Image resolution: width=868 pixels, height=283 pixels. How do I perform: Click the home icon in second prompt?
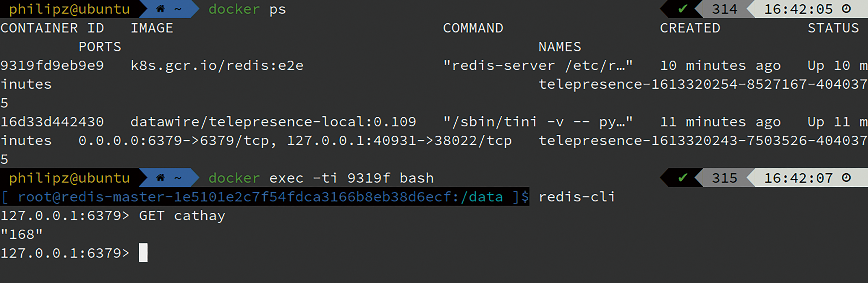tap(160, 178)
